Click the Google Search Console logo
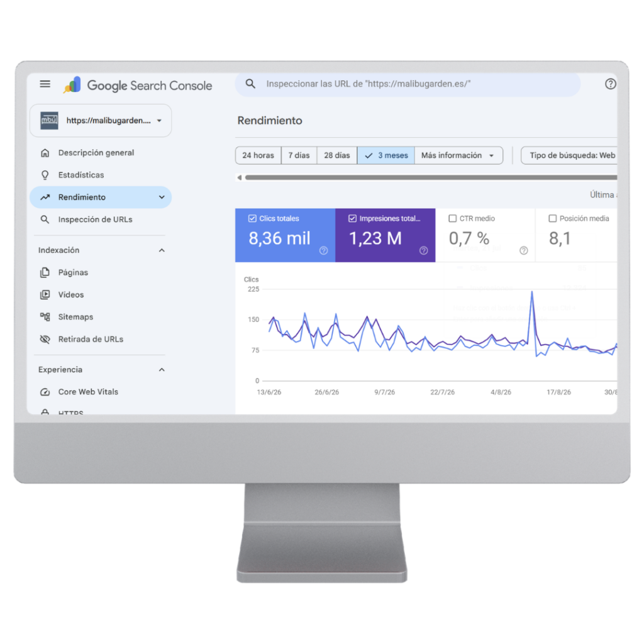This screenshot has width=644, height=644. click(138, 85)
